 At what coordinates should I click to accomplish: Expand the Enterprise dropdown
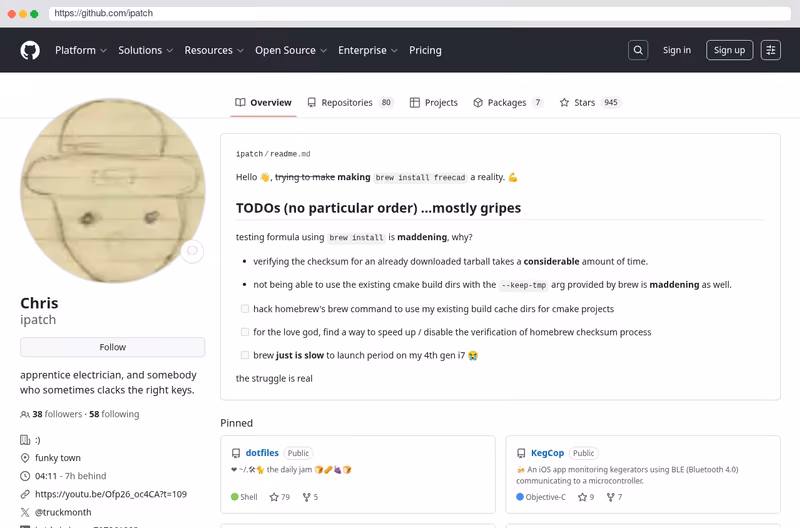[367, 50]
